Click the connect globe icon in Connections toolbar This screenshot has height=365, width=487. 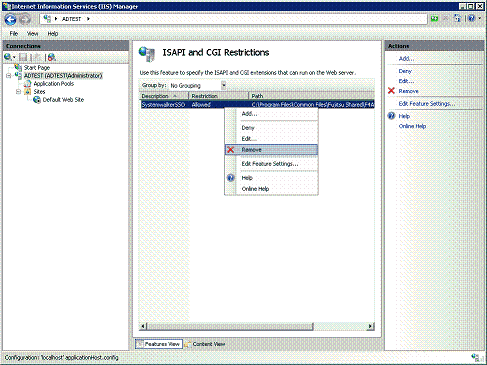pyautogui.click(x=8, y=57)
